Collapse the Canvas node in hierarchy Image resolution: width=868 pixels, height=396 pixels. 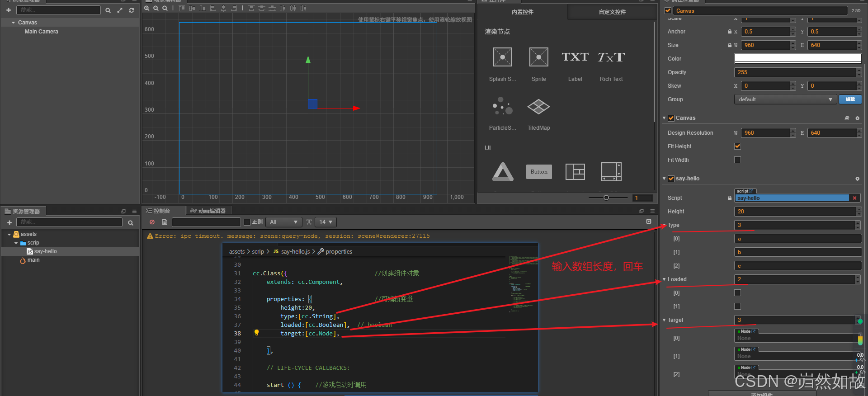coord(14,23)
